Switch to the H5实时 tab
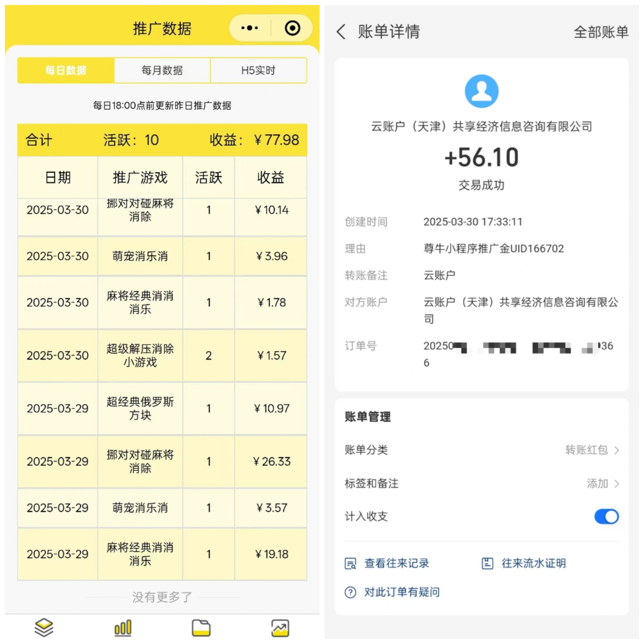 pos(258,70)
